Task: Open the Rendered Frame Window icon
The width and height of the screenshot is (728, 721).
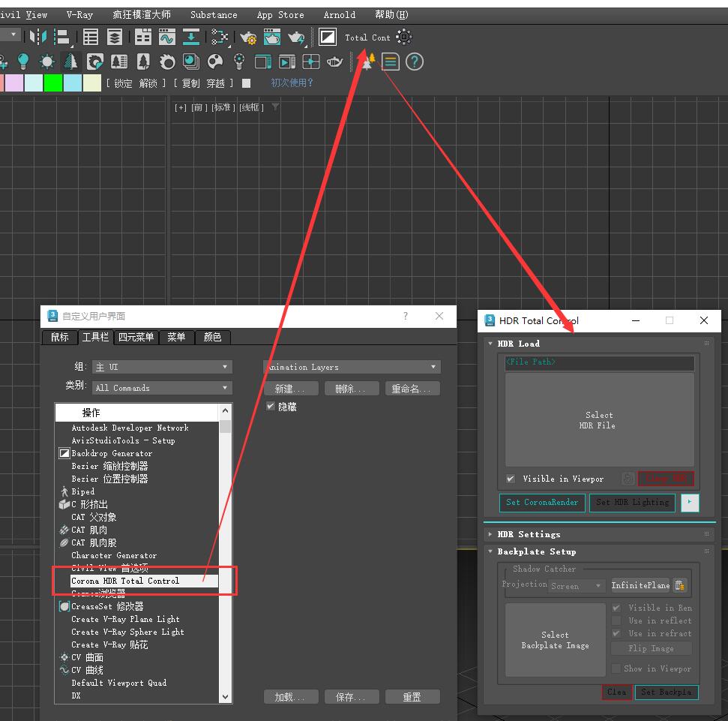Action: [x=272, y=37]
